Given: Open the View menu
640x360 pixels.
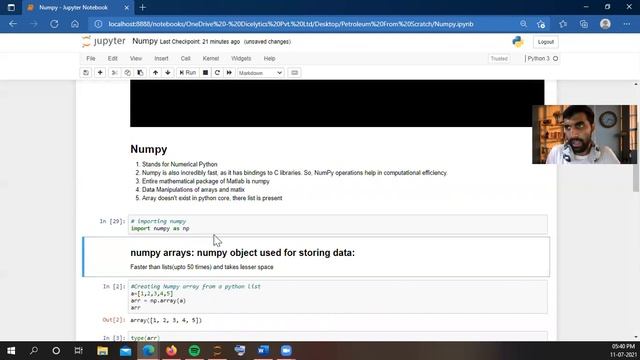Looking at the screenshot, I should click(x=136, y=58).
